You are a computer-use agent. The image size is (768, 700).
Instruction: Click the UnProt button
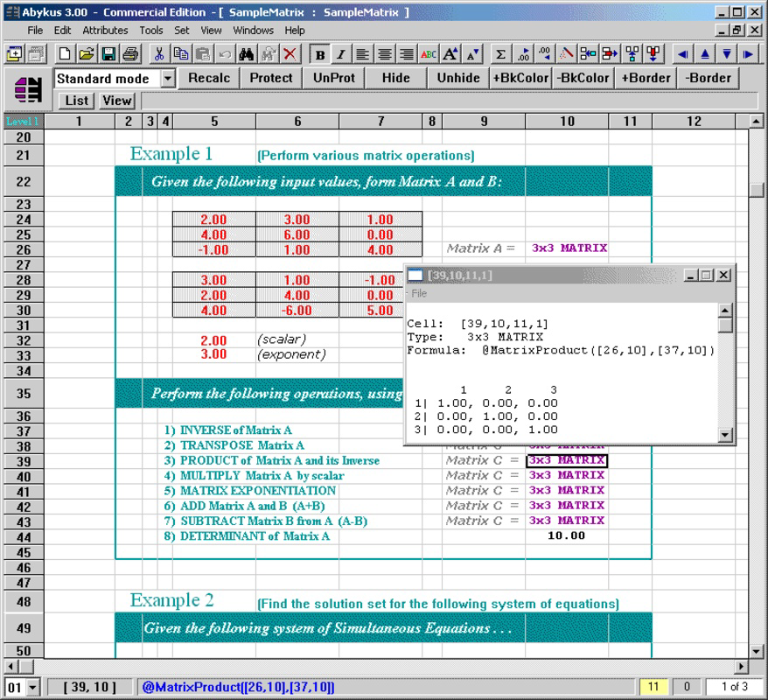(333, 79)
